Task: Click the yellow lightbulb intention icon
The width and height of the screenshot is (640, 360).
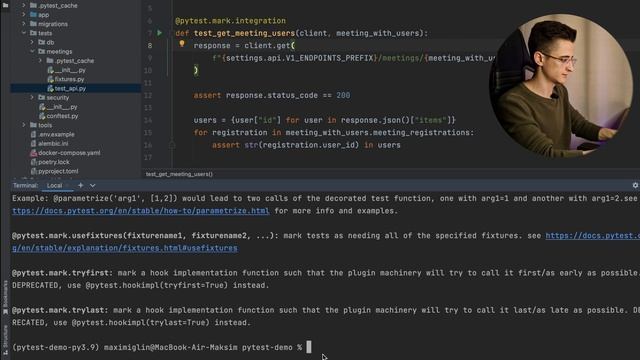Action: point(182,44)
